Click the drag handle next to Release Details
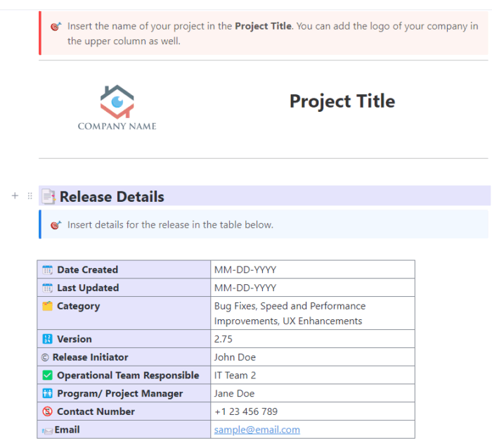 (x=30, y=196)
